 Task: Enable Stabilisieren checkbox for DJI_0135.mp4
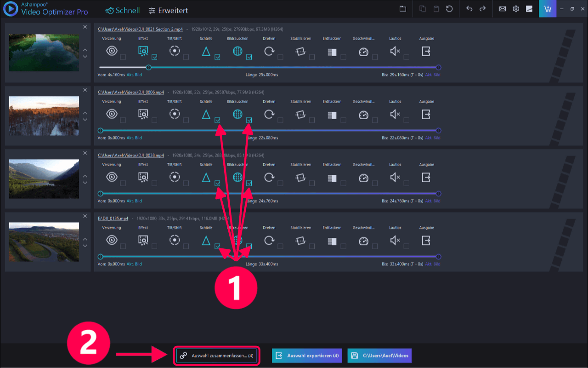(x=312, y=246)
